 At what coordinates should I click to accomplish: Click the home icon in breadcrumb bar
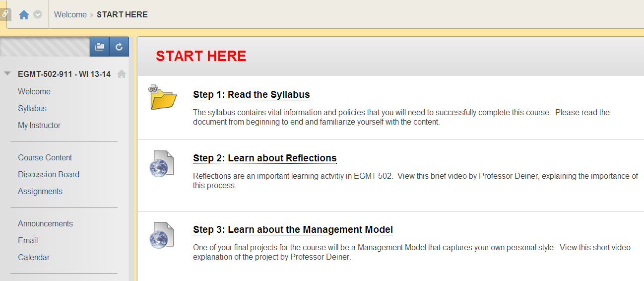coord(23,15)
